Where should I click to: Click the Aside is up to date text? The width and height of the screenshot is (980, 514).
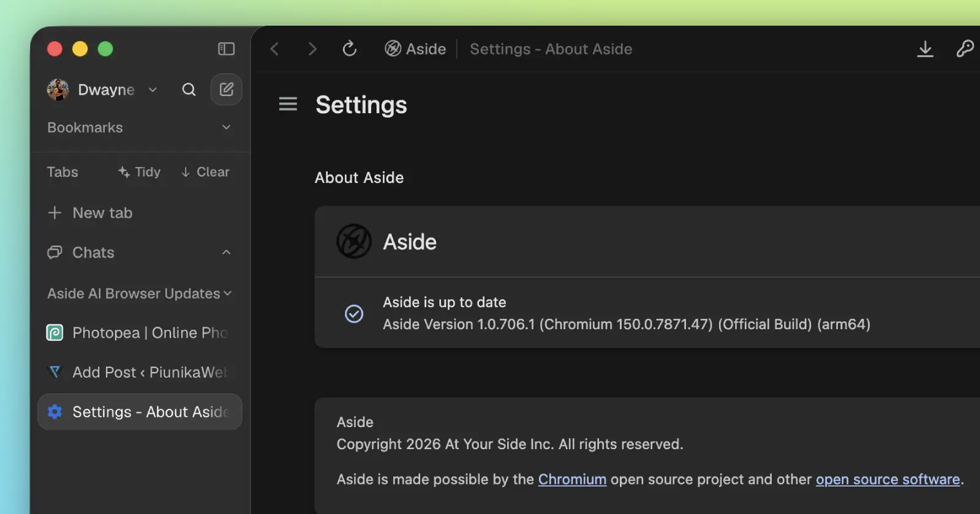444,302
